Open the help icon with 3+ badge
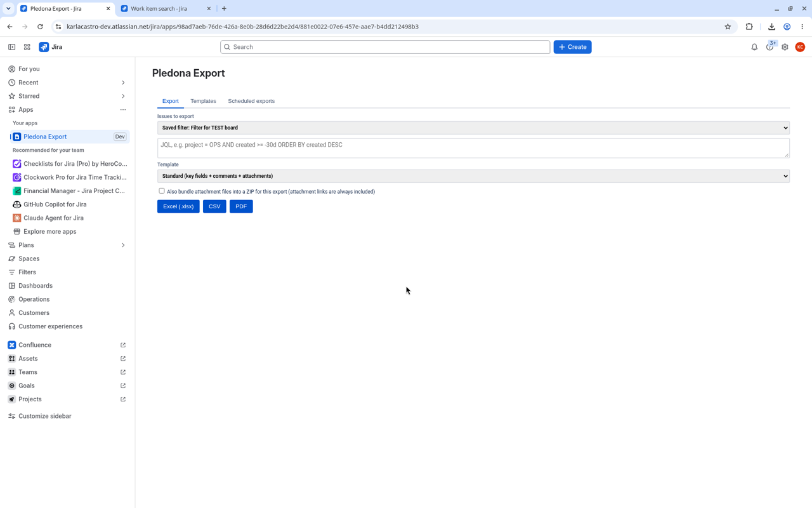 [x=770, y=46]
